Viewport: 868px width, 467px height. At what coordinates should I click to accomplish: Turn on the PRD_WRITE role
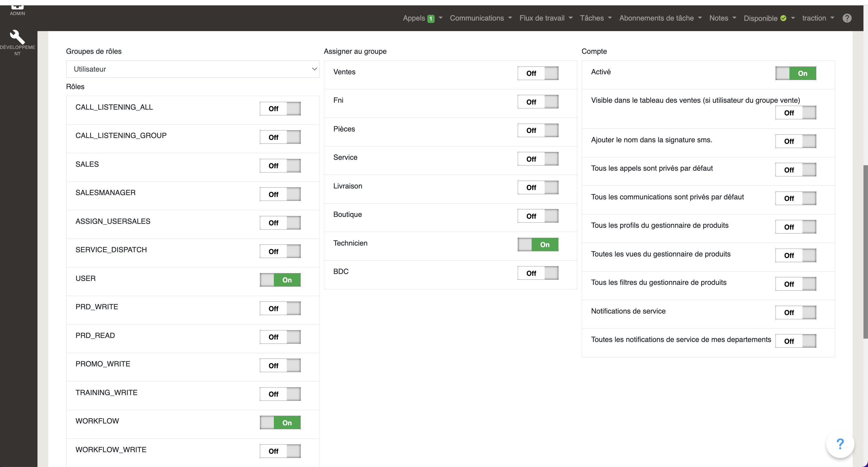280,308
